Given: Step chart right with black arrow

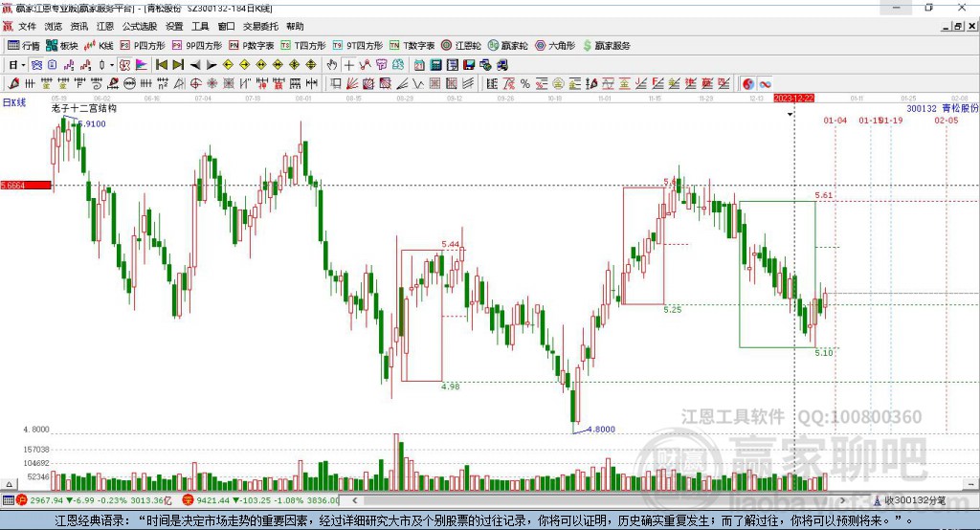Looking at the screenshot, I should [212, 65].
